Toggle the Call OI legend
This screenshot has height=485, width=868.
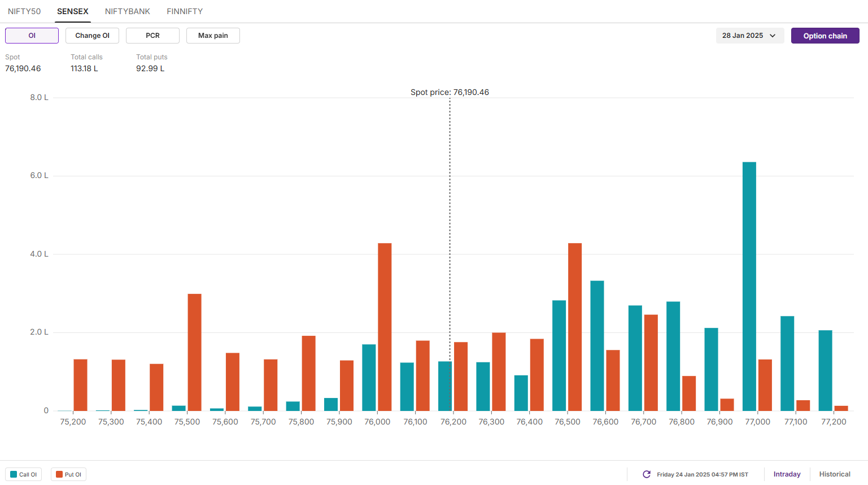pos(23,474)
